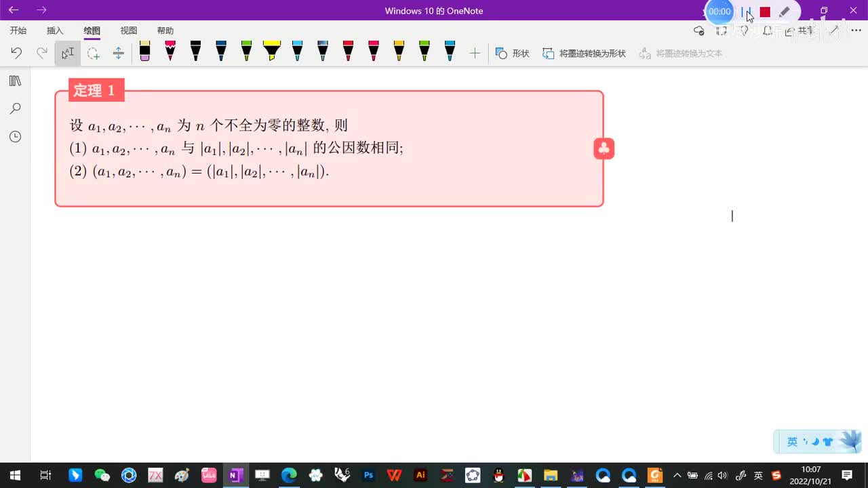Open the recorder annotation pencil
The width and height of the screenshot is (868, 488).
tap(785, 12)
